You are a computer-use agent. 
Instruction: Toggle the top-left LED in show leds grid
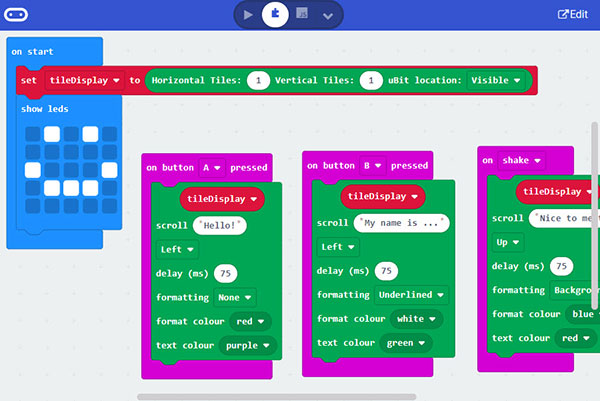pyautogui.click(x=32, y=133)
